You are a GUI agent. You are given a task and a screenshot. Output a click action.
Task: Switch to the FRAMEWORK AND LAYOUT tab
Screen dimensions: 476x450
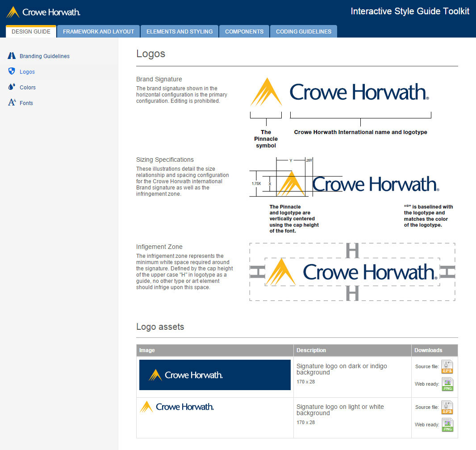coord(98,31)
